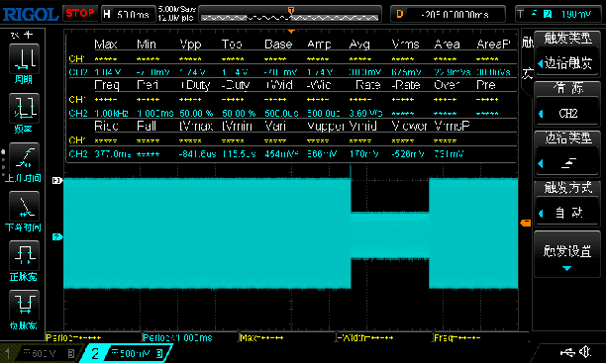Select the channel 2 label at bottom
Screen dimensions: 607x364
[x=95, y=353]
